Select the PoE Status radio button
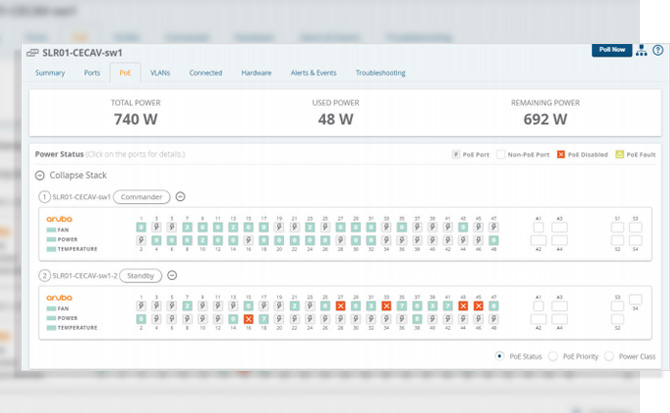The width and height of the screenshot is (670, 413). tap(500, 356)
